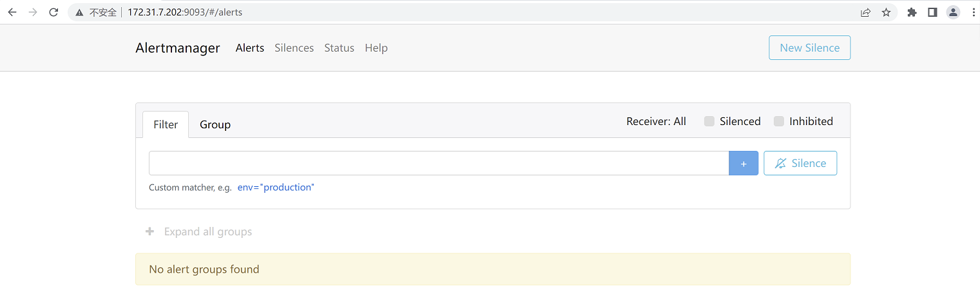Switch to the Group tab

(215, 124)
